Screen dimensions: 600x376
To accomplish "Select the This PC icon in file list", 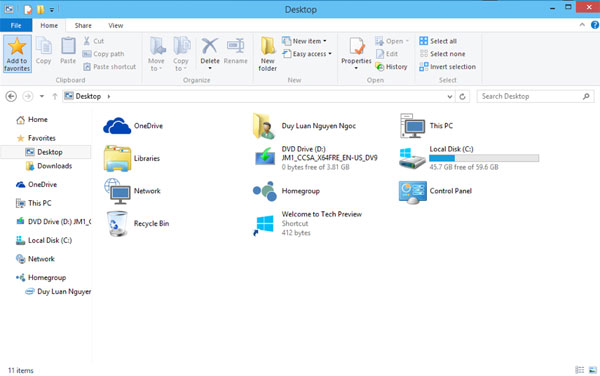I will click(x=412, y=126).
